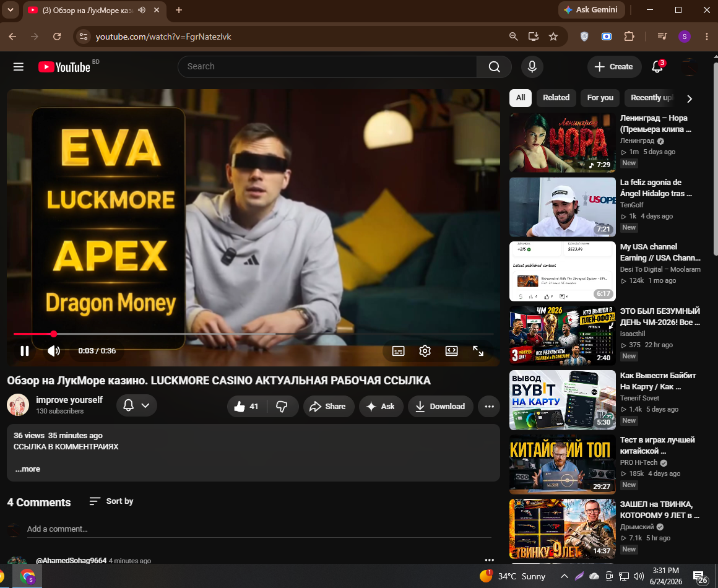The image size is (718, 588).
Task: Open media controls icon in toolbar
Action: [662, 37]
